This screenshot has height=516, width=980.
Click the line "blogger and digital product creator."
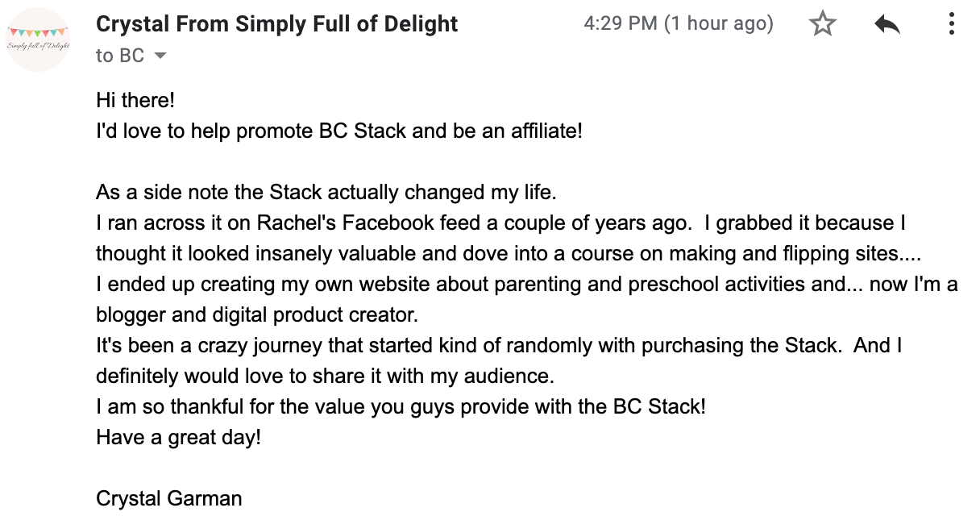[257, 314]
